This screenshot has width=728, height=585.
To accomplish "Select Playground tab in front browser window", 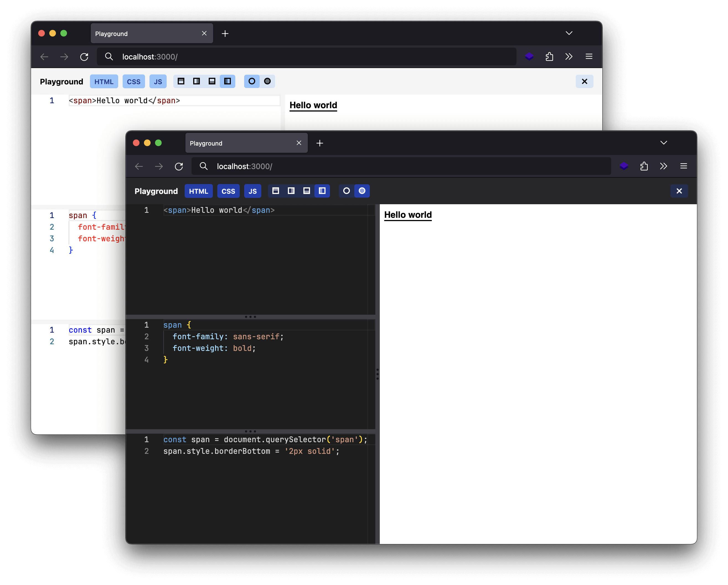I will point(236,143).
